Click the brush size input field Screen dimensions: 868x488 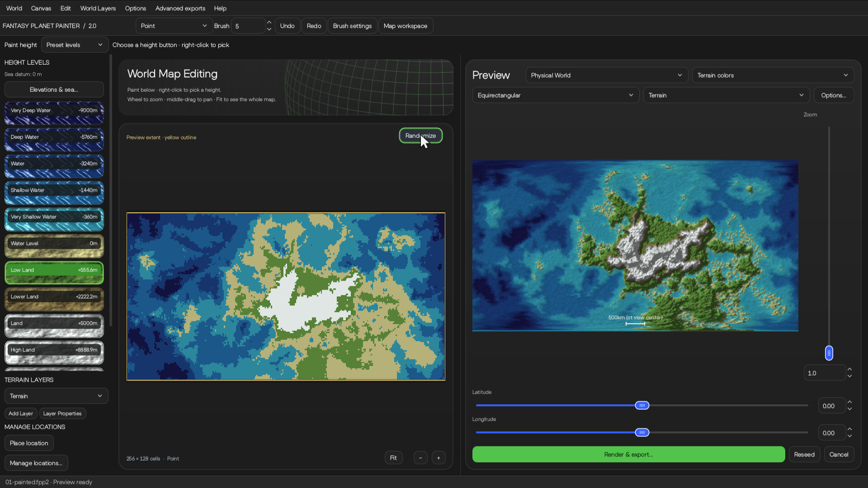[248, 26]
